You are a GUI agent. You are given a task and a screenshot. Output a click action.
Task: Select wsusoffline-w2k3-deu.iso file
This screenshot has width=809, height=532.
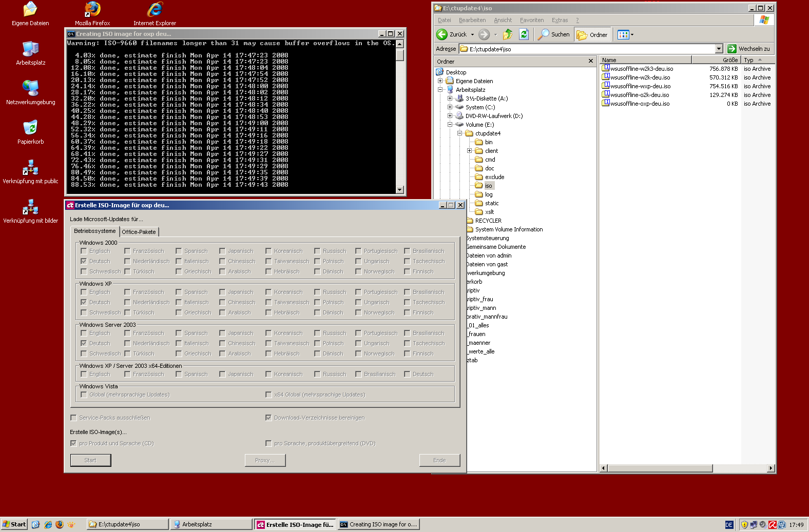(x=638, y=69)
